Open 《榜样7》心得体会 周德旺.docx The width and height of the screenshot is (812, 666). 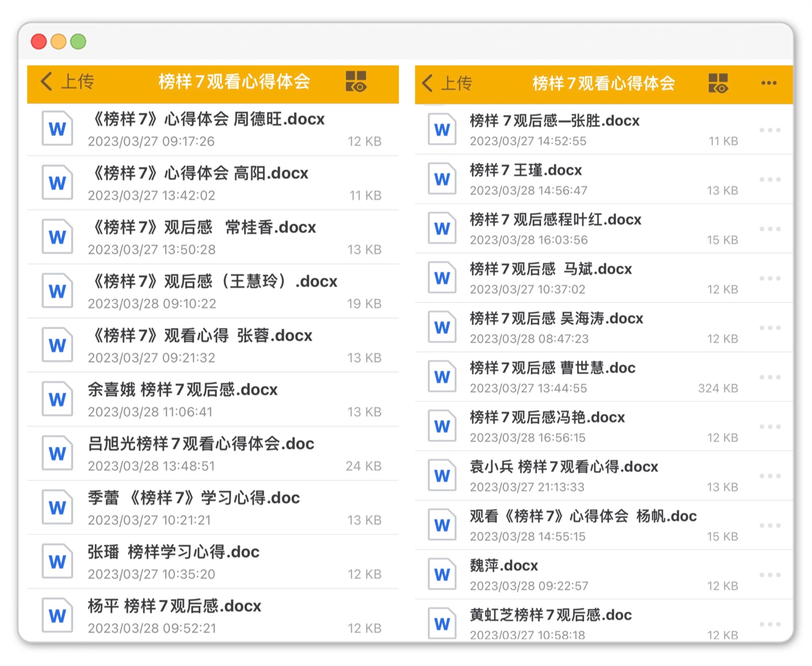coord(208,119)
